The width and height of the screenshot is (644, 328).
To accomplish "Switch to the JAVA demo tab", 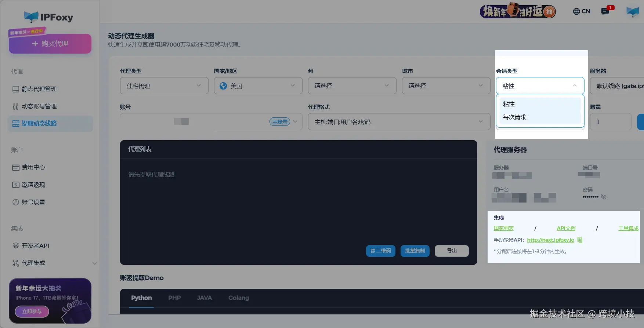I will click(204, 298).
